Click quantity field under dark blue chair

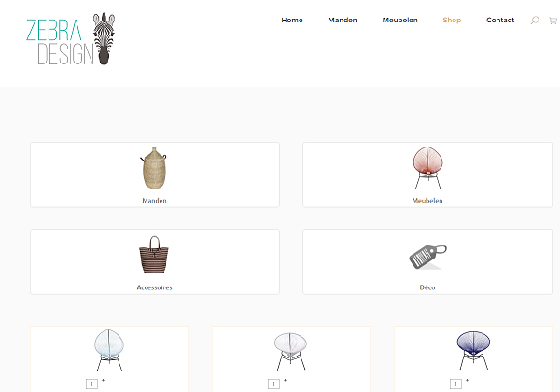click(x=455, y=385)
